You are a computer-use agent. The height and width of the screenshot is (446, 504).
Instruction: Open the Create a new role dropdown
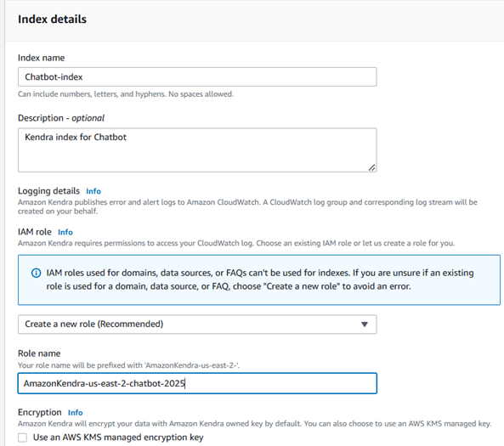(x=197, y=325)
